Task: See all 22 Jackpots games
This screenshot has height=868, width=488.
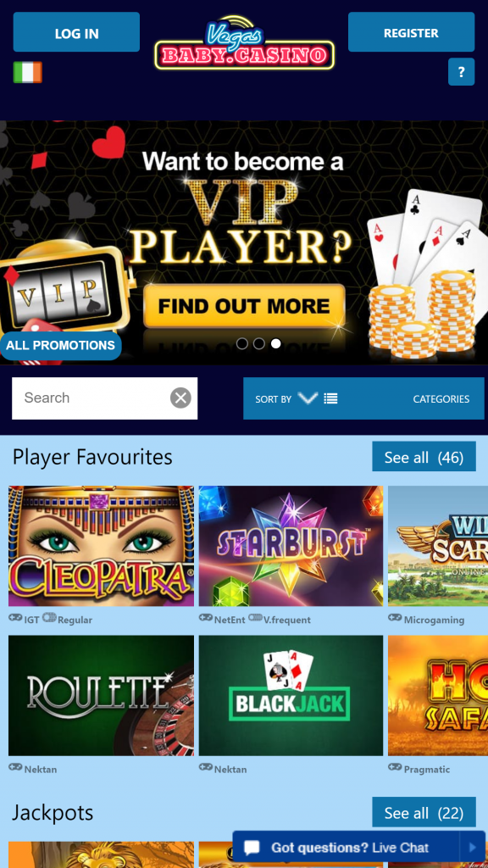Action: tap(424, 812)
